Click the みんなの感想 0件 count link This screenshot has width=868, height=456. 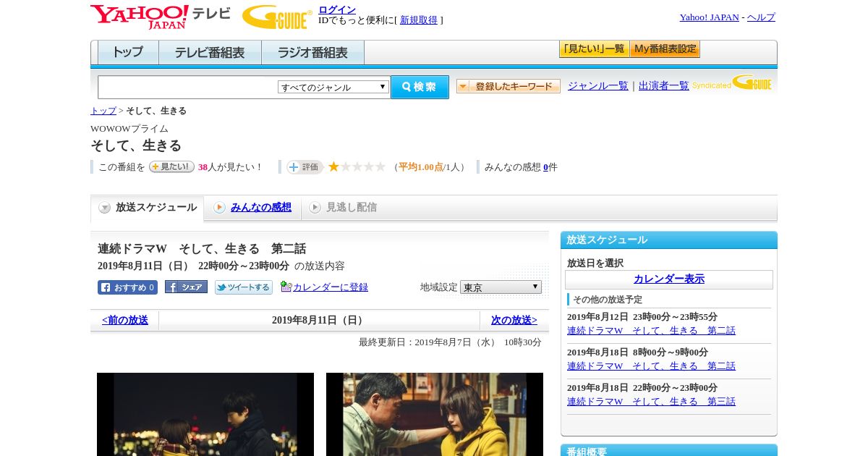(x=546, y=167)
